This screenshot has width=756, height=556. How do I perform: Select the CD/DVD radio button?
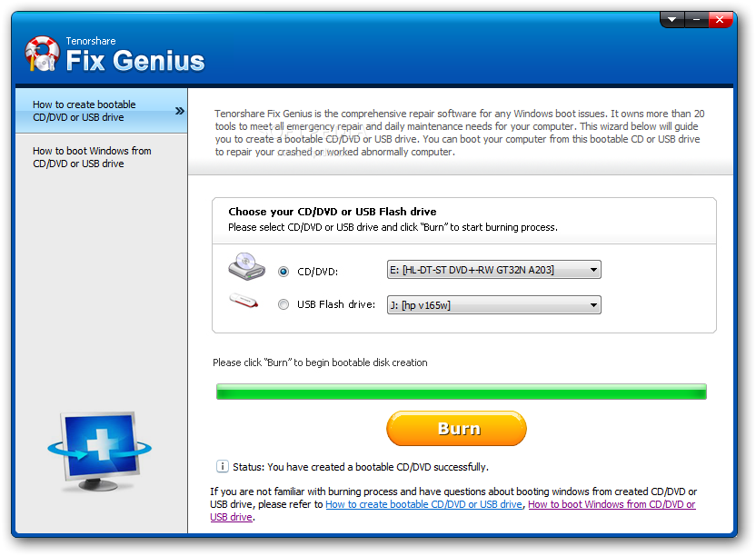[283, 272]
